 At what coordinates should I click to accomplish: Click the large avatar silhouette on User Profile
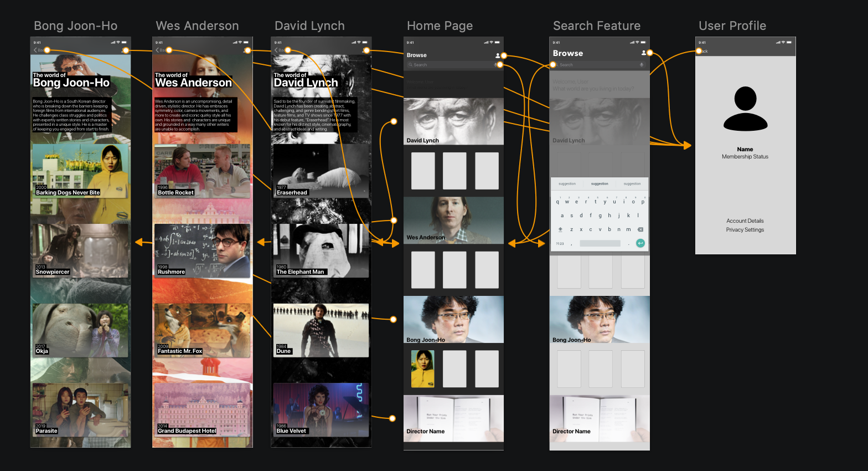click(745, 109)
